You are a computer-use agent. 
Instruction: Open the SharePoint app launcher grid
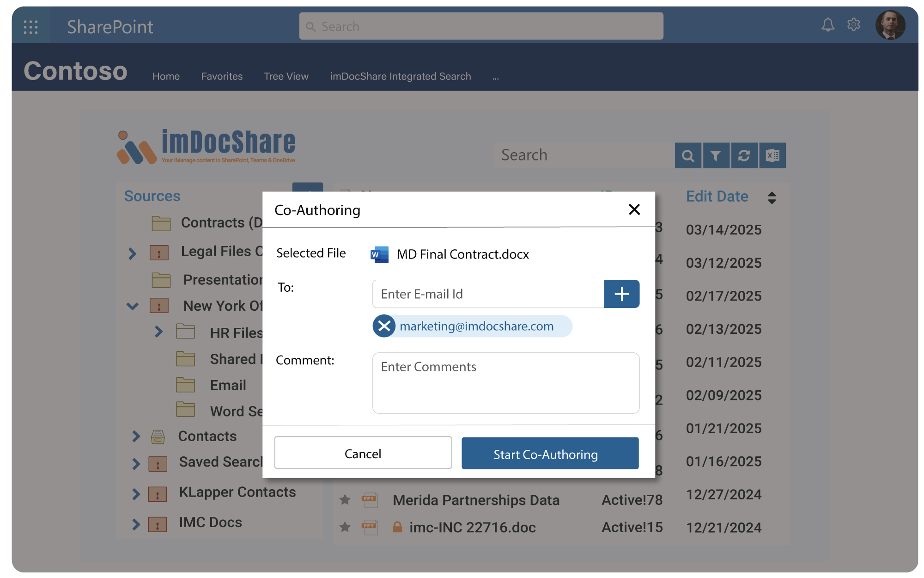[30, 27]
